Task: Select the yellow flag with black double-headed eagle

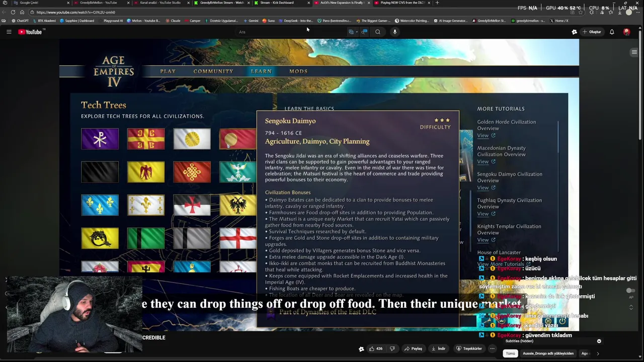Action: 237,205
